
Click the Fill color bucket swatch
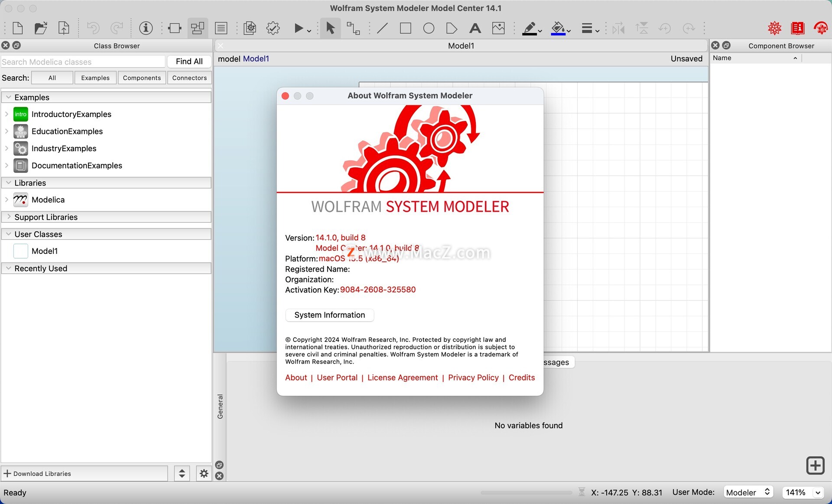point(558,28)
